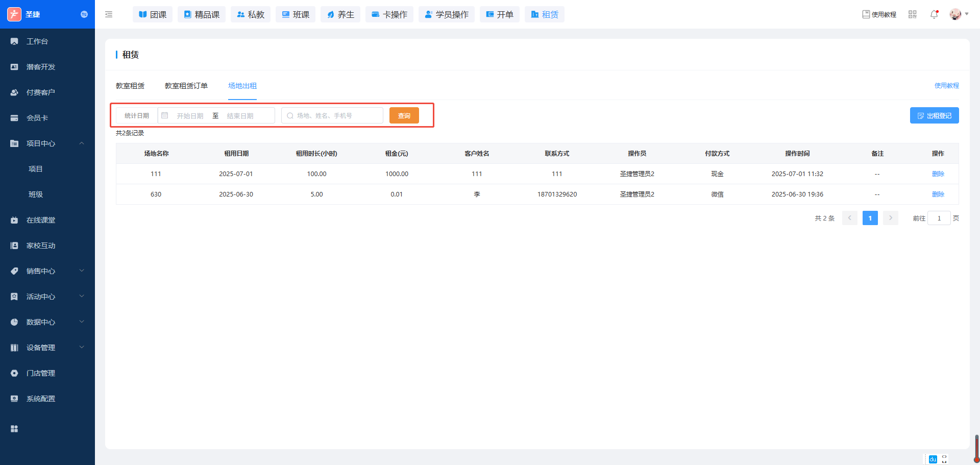The height and width of the screenshot is (465, 980).
Task: Click the 会员卡 sidebar item
Action: pos(37,118)
